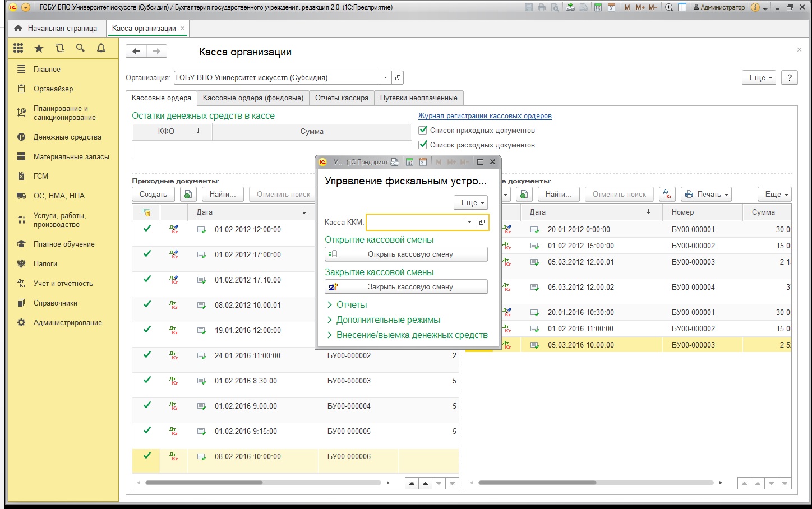
Task: Click help question mark button
Action: pos(790,78)
